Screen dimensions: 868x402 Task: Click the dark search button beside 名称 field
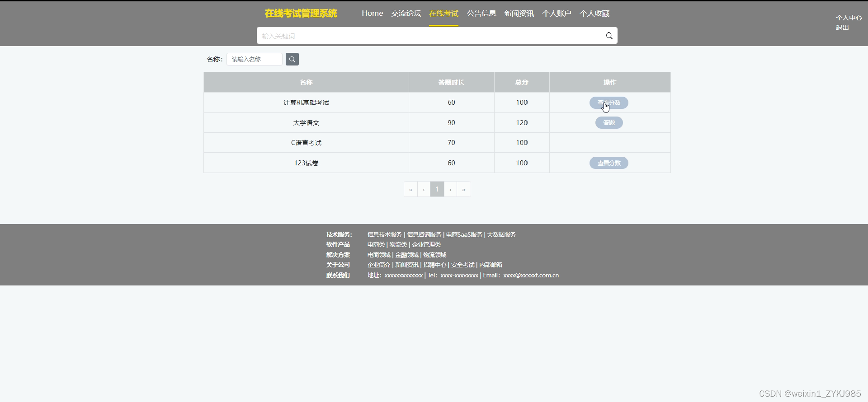tap(292, 59)
